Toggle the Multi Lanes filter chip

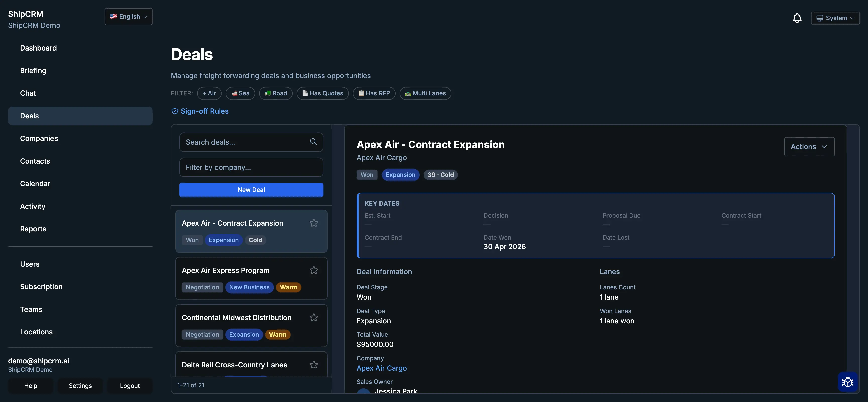pyautogui.click(x=425, y=93)
